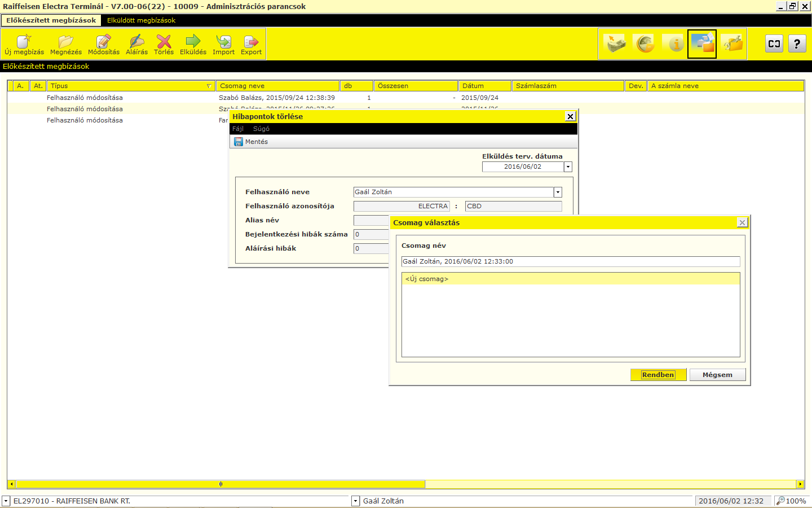812x508 pixels.
Task: Open the pie chart coin module icon
Action: click(644, 43)
